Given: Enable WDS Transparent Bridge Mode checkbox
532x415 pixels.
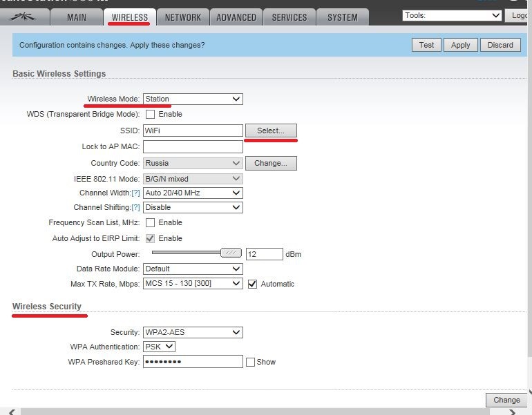Looking at the screenshot, I should (150, 115).
